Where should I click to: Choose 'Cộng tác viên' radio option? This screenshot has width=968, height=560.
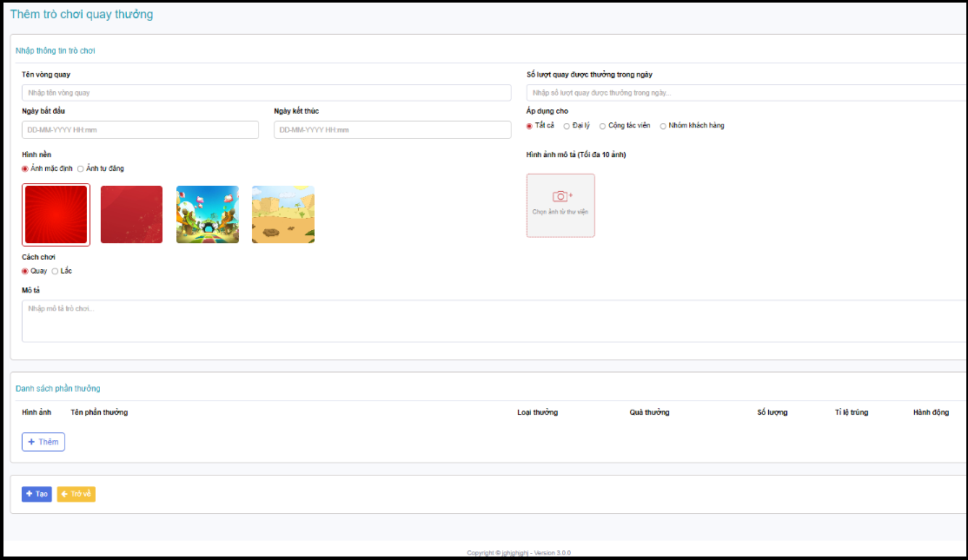[x=603, y=126]
